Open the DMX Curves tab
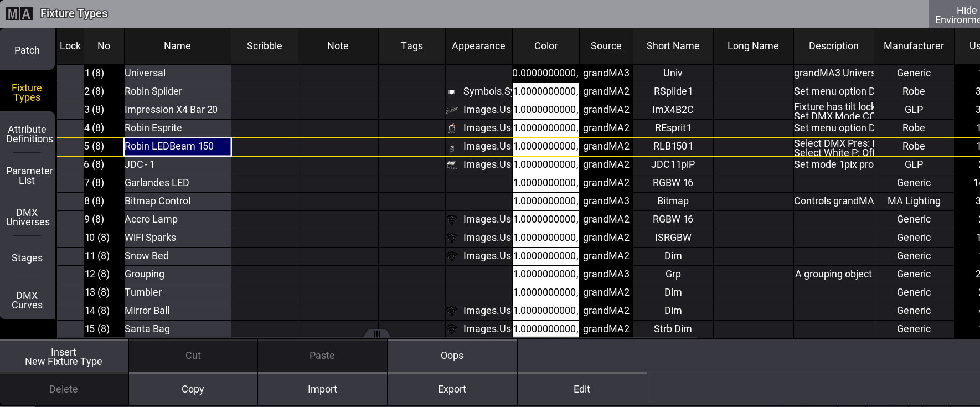 click(x=27, y=300)
